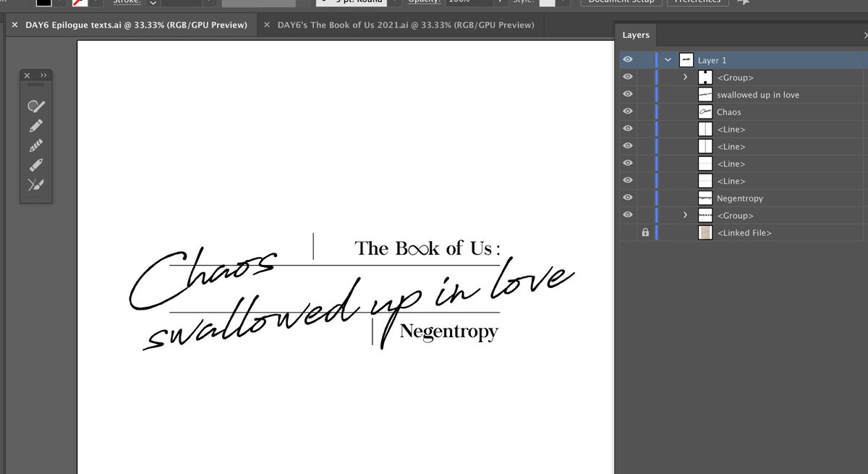
Task: Hide the <Line> directly below Chaos
Action: pyautogui.click(x=628, y=130)
